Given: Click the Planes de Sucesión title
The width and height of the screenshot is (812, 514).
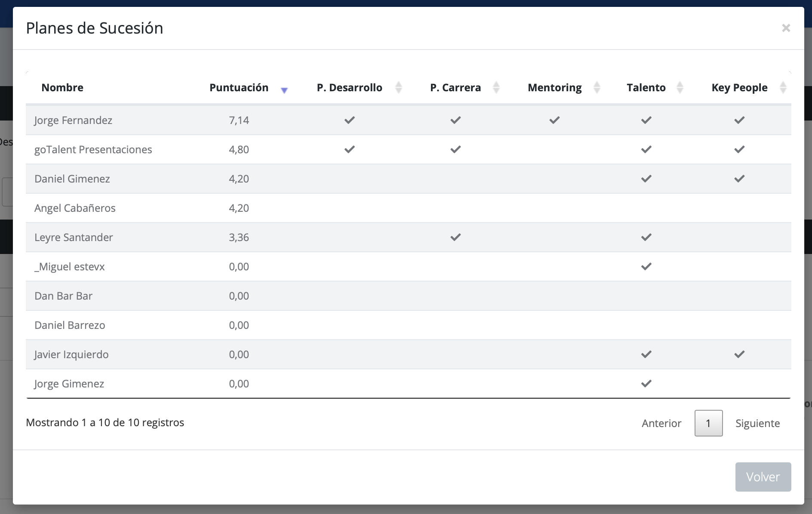Looking at the screenshot, I should pos(95,28).
